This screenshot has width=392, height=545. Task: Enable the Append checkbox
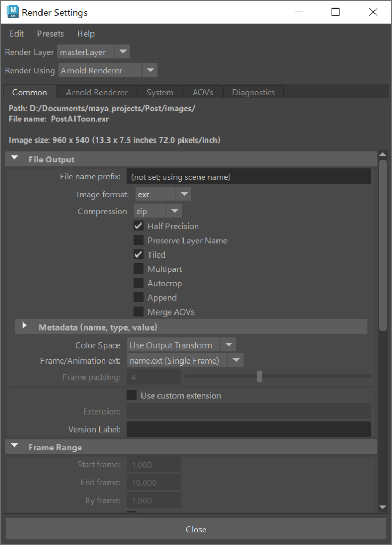click(138, 298)
